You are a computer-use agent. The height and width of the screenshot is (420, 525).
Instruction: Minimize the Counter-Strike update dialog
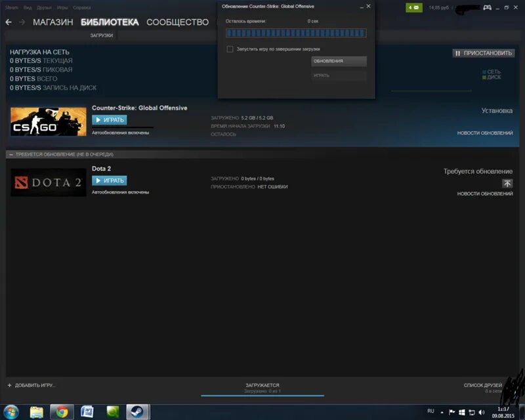point(362,7)
